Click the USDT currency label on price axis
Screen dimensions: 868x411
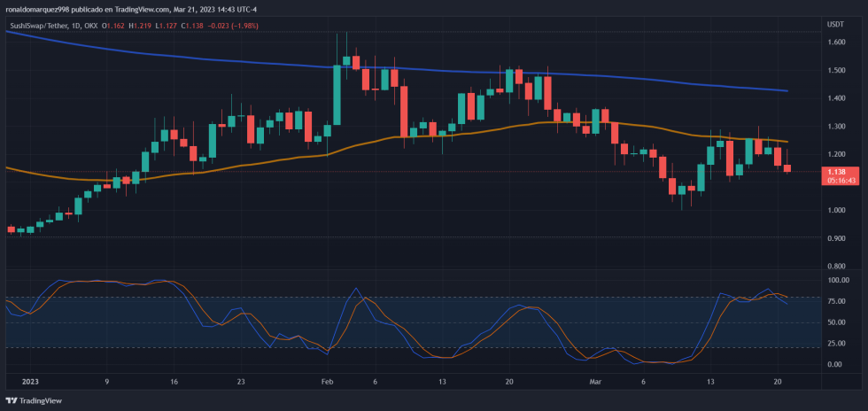pos(834,24)
